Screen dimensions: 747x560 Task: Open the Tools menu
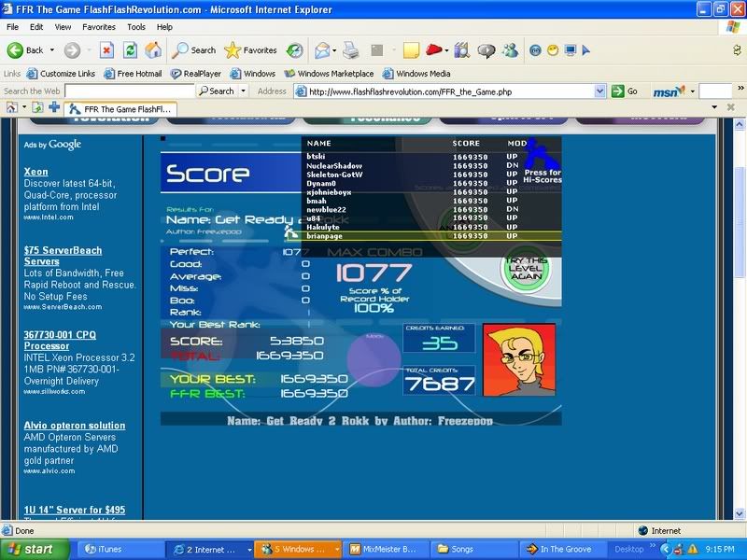point(136,27)
